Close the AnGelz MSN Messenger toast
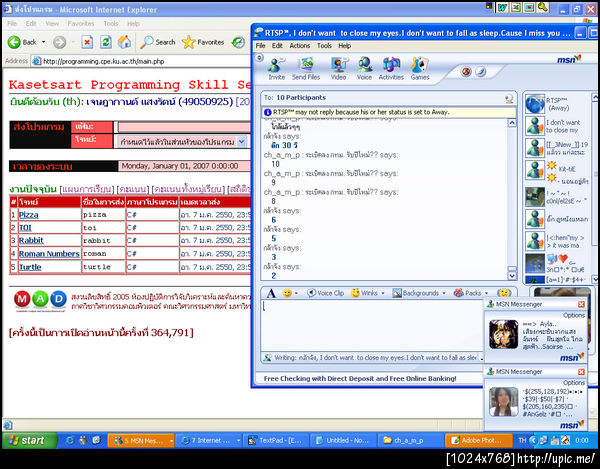The width and height of the screenshot is (600, 469). [581, 371]
